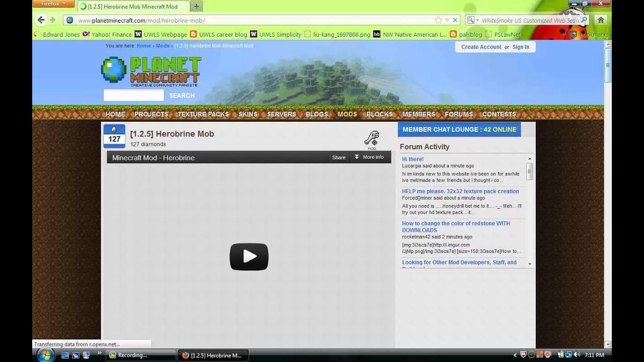
Task: Click the forum activity scroll-down arrow
Action: tap(530, 263)
